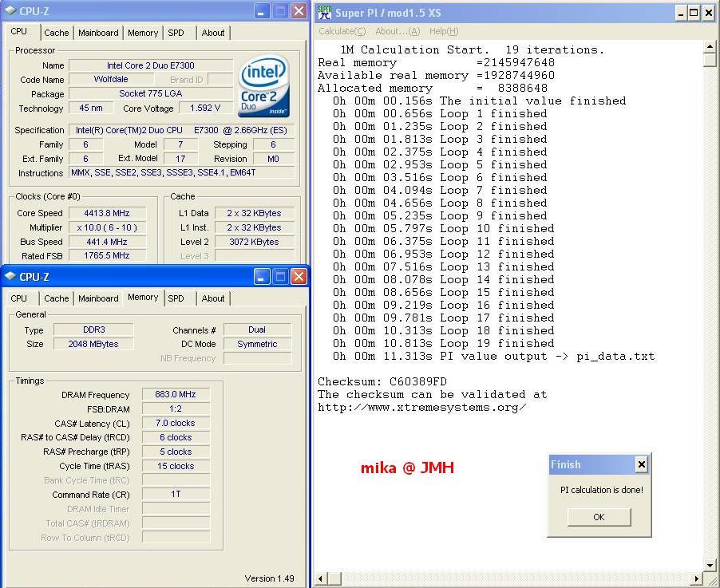Screen dimensions: 720x588
Task: Close the top CPU-Z window
Action: pos(299,11)
